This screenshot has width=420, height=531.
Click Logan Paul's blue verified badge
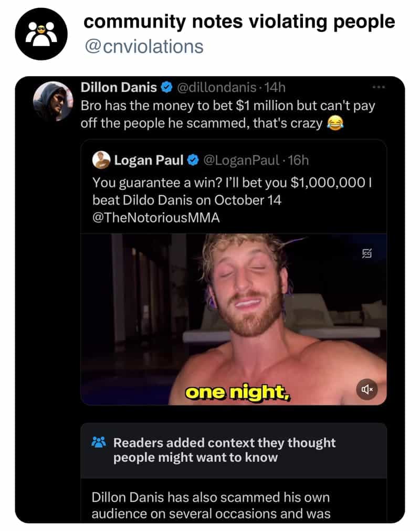click(193, 160)
